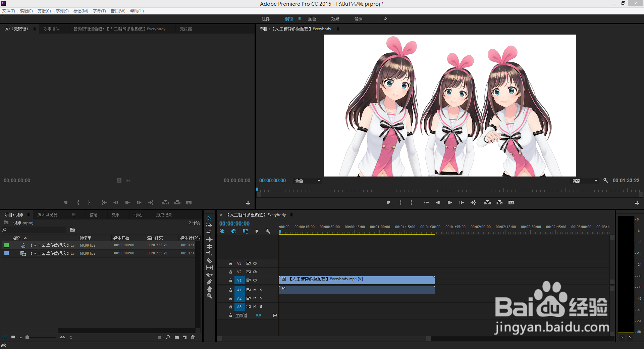
Task: Open the program monitor button editor plus
Action: (x=637, y=203)
